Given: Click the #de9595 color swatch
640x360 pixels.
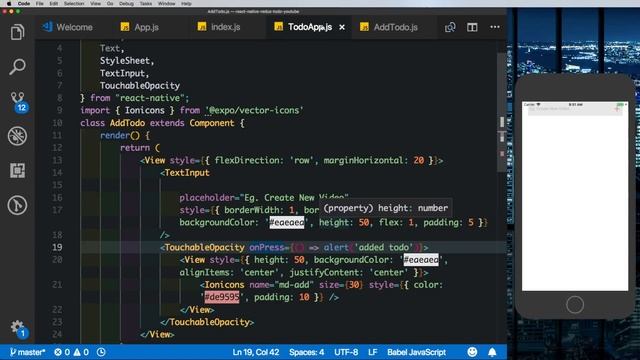Looking at the screenshot, I should 222,297.
